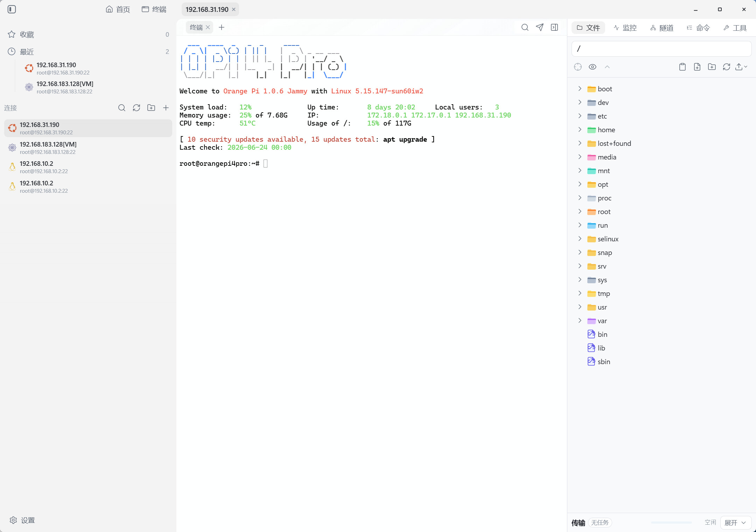The width and height of the screenshot is (756, 532).
Task: Open the 隧道 tunnel tab
Action: (662, 28)
